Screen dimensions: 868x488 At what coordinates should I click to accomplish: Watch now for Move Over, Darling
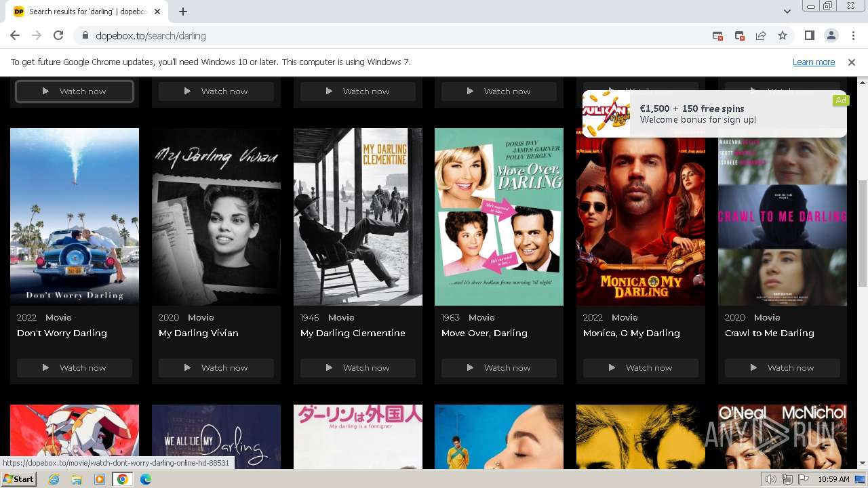[x=499, y=367]
